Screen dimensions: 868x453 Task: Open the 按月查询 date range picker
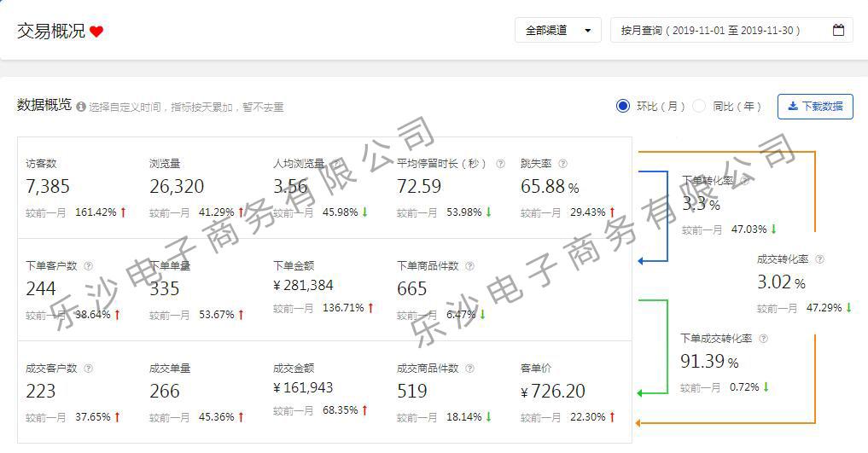point(721,31)
